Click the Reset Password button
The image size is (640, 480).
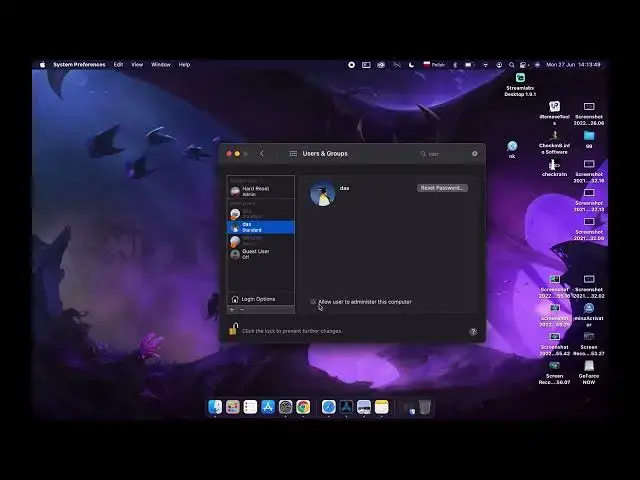pos(442,188)
